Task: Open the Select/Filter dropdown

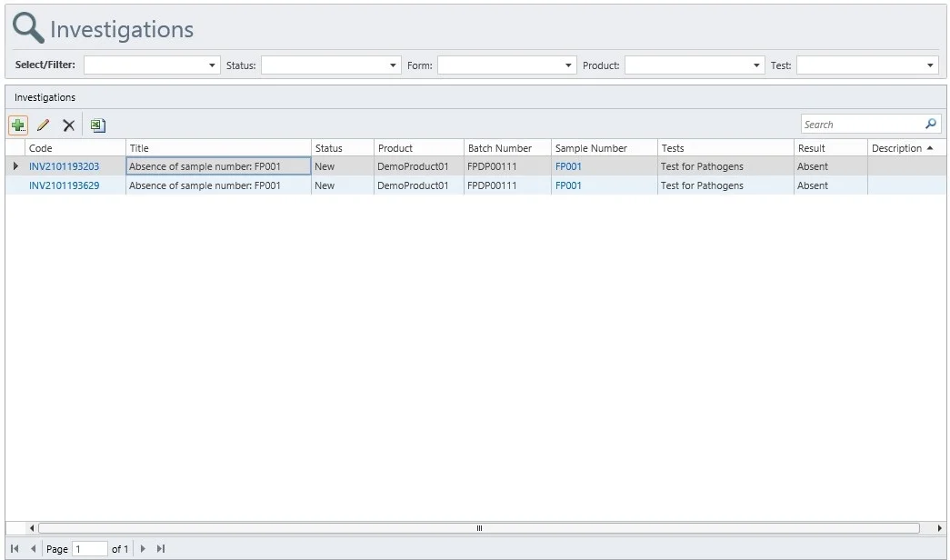Action: pyautogui.click(x=213, y=65)
